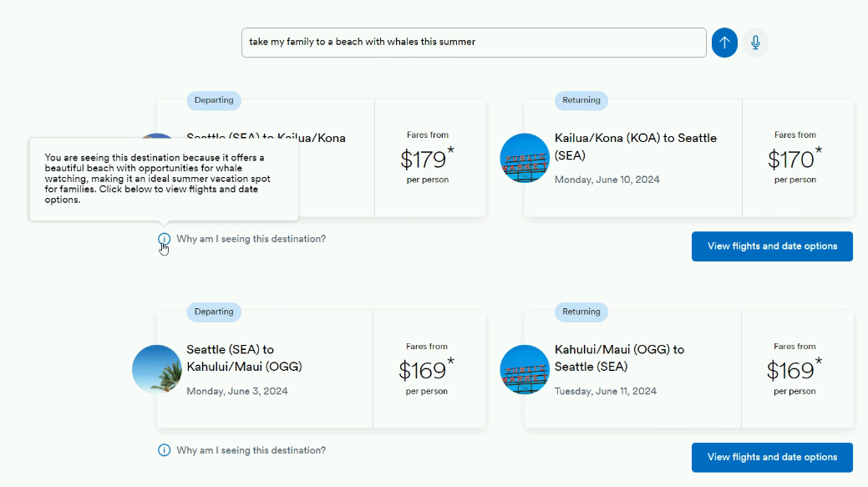Screen dimensions: 868x487
Task: Click the palm tree Maui destination image
Action: click(x=157, y=370)
